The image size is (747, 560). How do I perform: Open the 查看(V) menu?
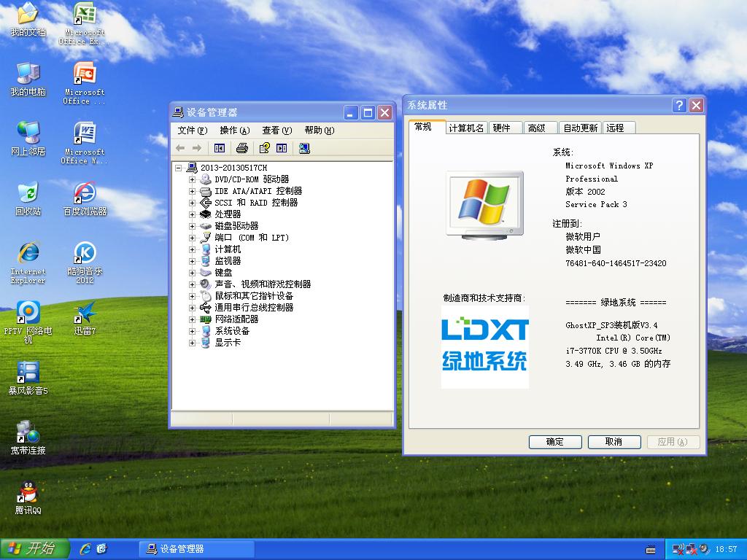[276, 131]
